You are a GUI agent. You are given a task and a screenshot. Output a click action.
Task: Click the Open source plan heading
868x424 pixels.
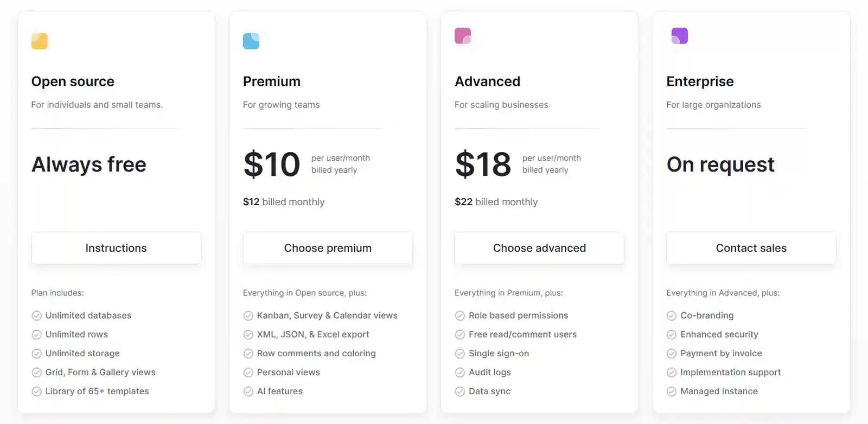[73, 81]
